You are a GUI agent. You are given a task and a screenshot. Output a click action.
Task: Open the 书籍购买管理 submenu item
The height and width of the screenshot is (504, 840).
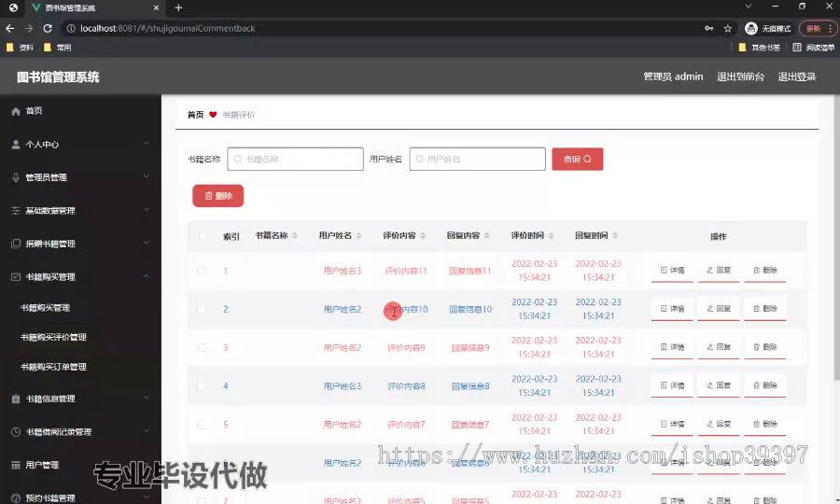pyautogui.click(x=45, y=308)
